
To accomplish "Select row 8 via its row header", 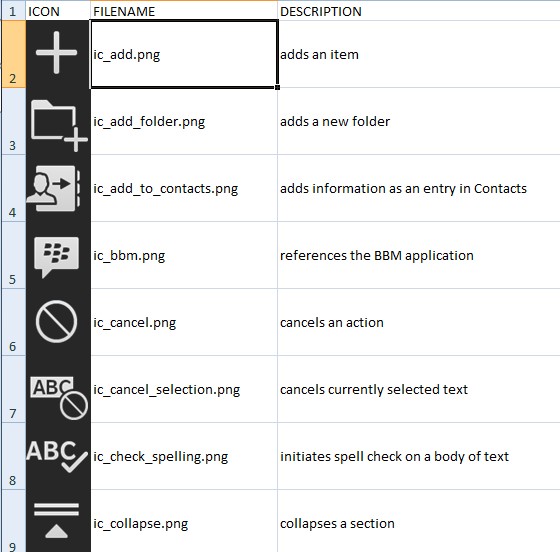I will pyautogui.click(x=13, y=456).
